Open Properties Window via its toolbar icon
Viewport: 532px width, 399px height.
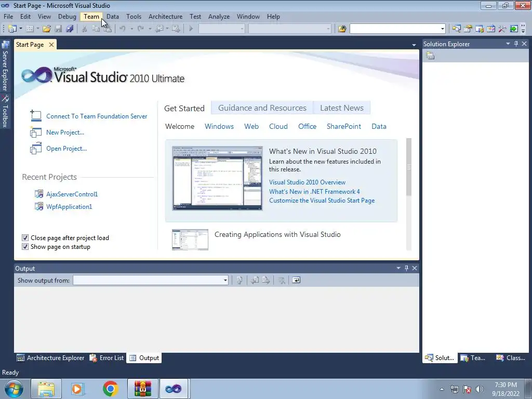point(468,29)
